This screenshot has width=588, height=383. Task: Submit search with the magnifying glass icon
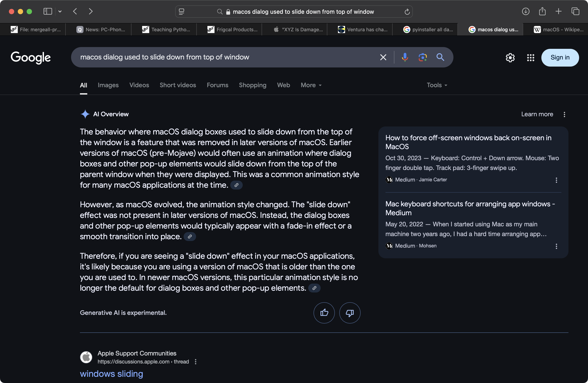(440, 57)
